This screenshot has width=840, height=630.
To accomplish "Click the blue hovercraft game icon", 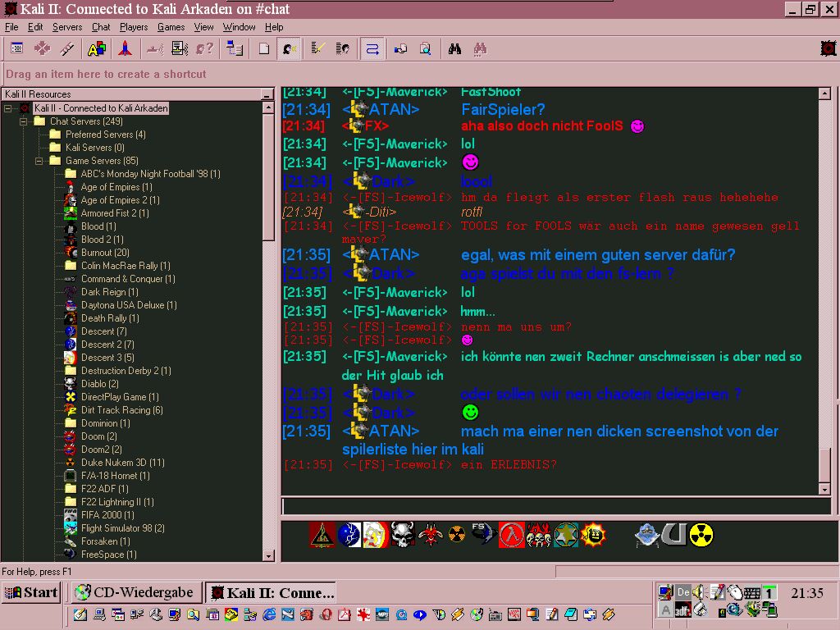I will tap(646, 535).
